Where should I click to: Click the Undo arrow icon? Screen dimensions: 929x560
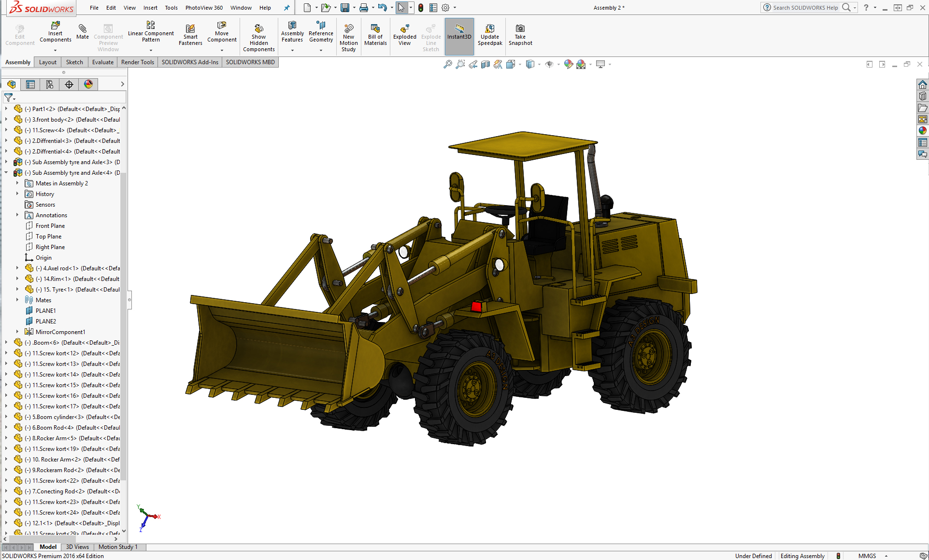click(x=382, y=8)
